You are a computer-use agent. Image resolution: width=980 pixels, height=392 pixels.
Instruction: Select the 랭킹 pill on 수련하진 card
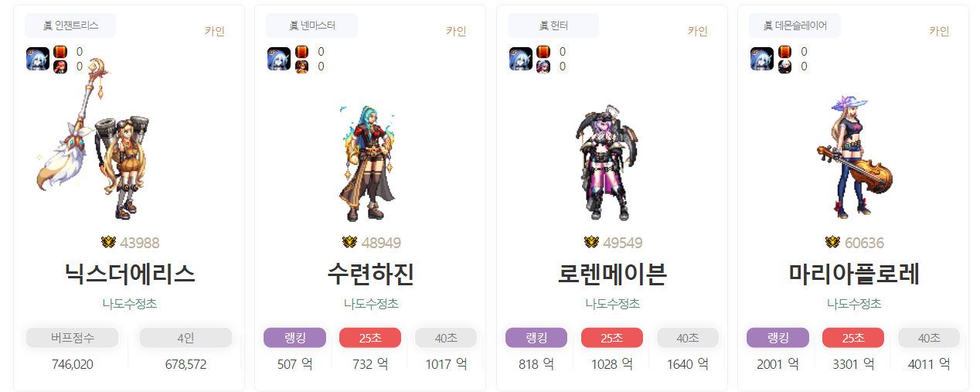coord(294,338)
